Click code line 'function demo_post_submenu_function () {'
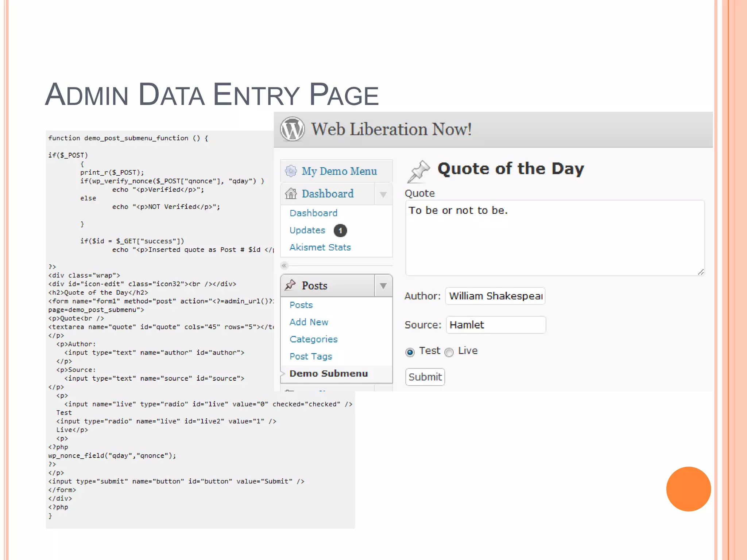The image size is (747, 560). pos(128,138)
